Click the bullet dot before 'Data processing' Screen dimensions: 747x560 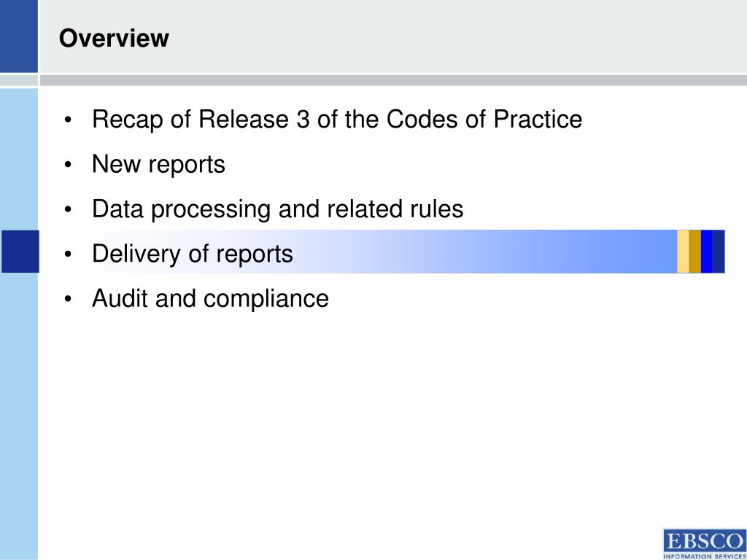click(x=68, y=209)
